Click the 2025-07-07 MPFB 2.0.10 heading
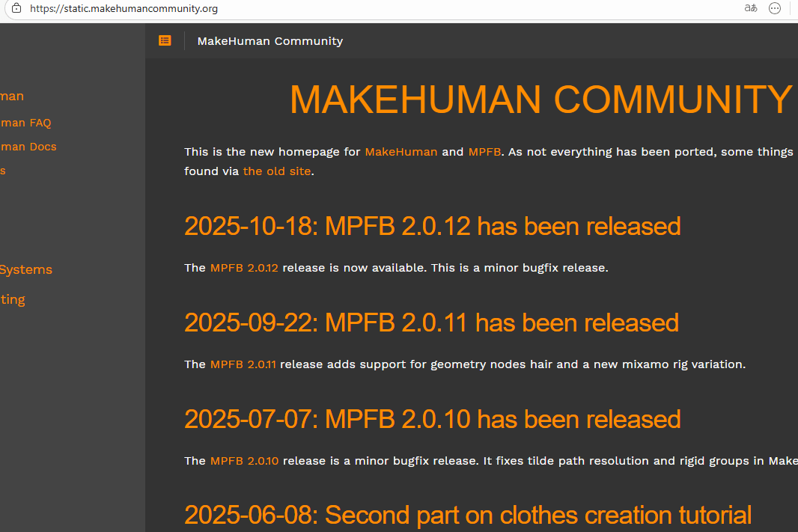This screenshot has height=532, width=798. [x=432, y=419]
